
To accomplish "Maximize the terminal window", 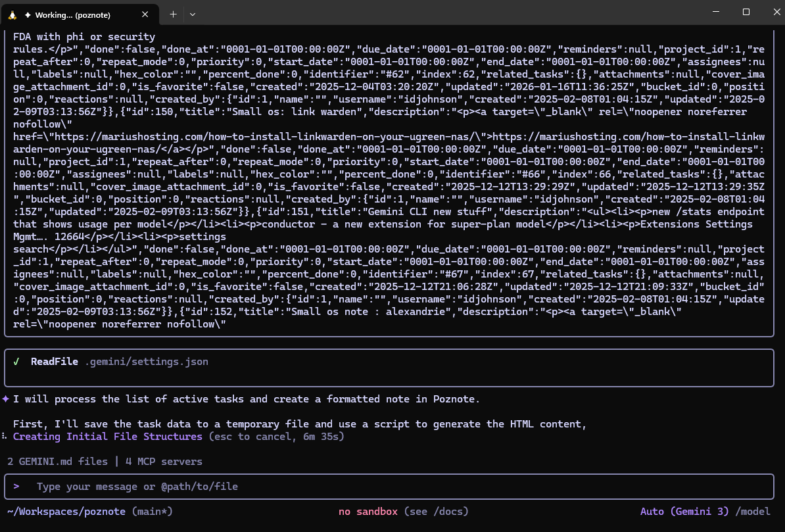I will click(x=746, y=12).
